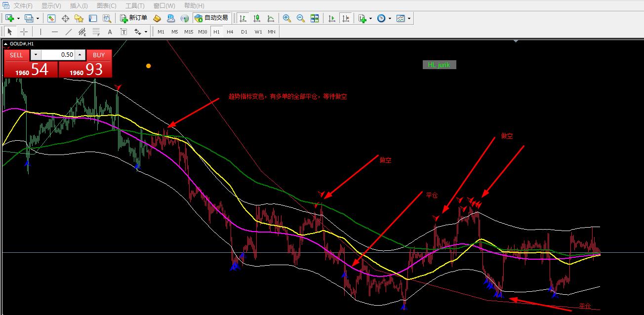Expand the periods clock dropdown arrow
Viewport: 644px width, 315px height.
point(390,18)
